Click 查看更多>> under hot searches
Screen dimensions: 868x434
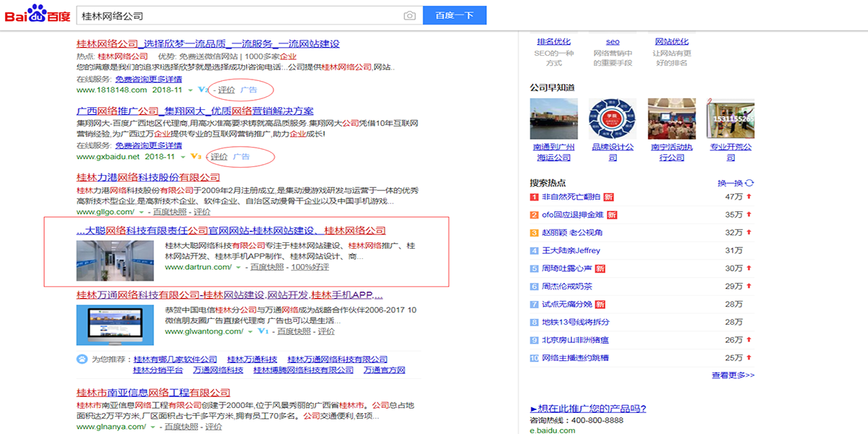click(733, 375)
